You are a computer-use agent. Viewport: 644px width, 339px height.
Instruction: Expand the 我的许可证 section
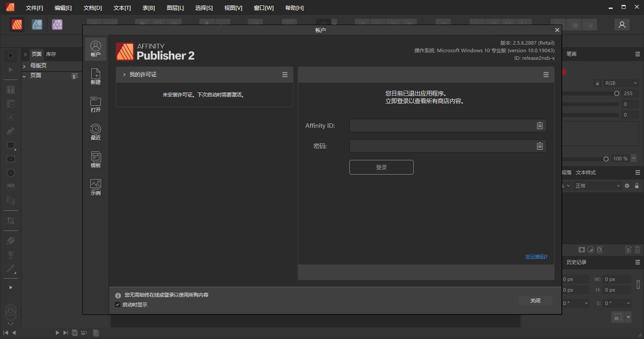124,75
